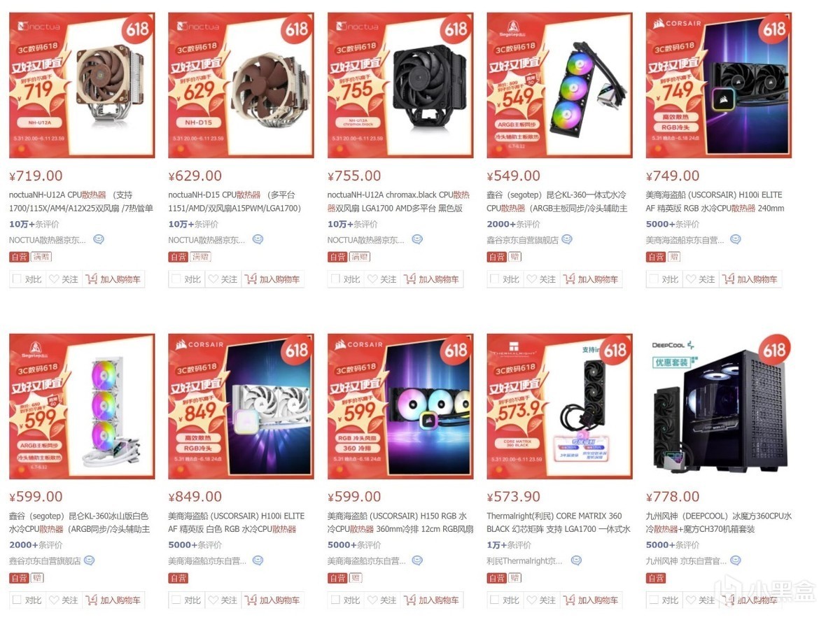This screenshot has width=840, height=627.
Task: Open 九州风神 冰魔方360 product title link
Action: [x=718, y=522]
